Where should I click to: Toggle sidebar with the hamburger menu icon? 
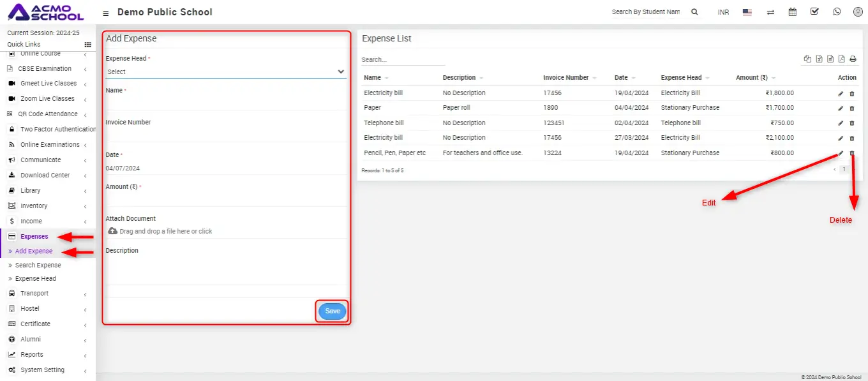tap(106, 13)
